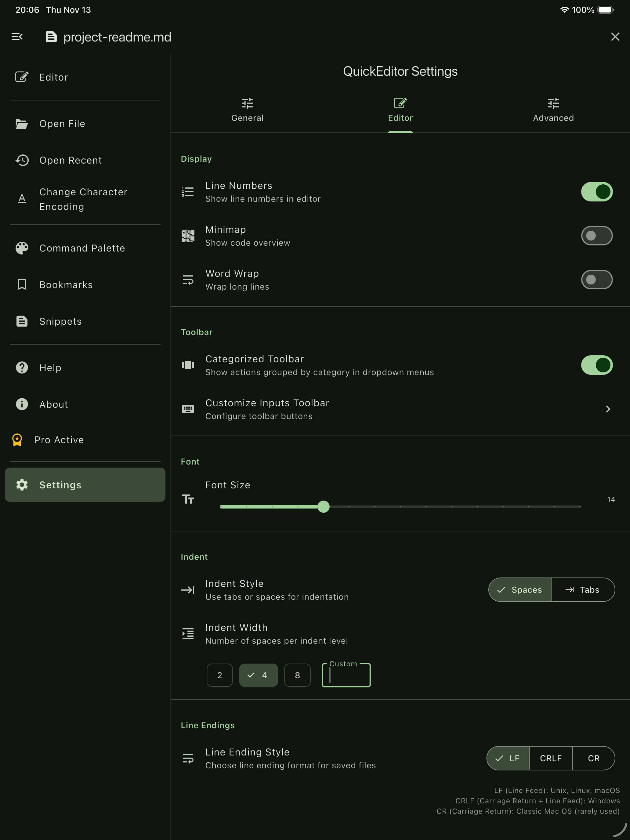Collapse the sidebar with the menu icon

pyautogui.click(x=17, y=37)
